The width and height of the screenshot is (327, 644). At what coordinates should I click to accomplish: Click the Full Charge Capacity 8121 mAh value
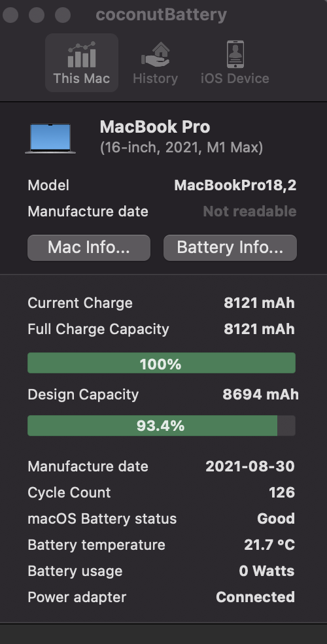tap(259, 329)
